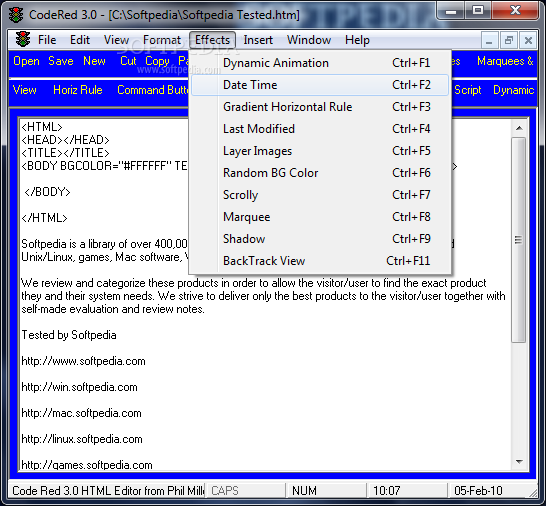Viewport: 546px width, 506px height.
Task: Minimize the inner document window
Action: [x=489, y=41]
